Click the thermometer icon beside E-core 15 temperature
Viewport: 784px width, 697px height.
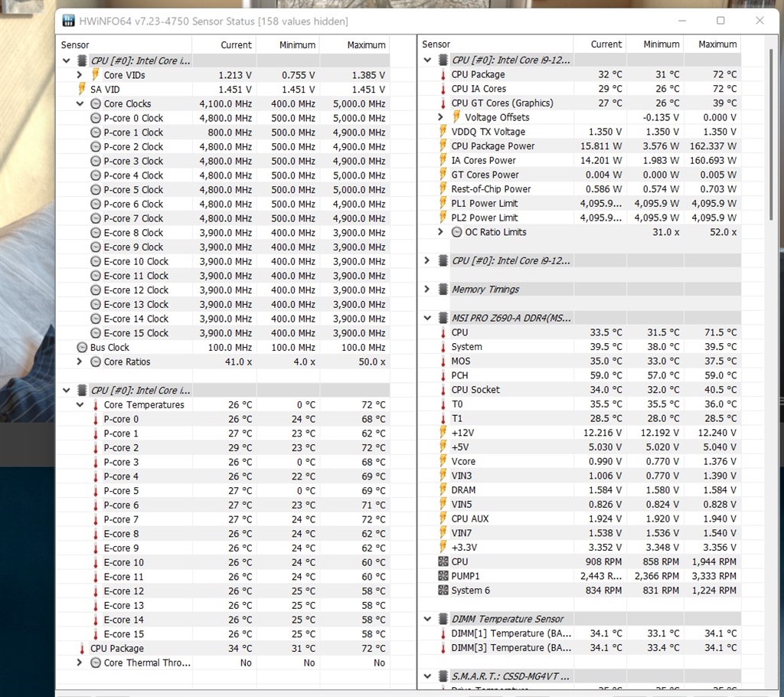[96, 634]
